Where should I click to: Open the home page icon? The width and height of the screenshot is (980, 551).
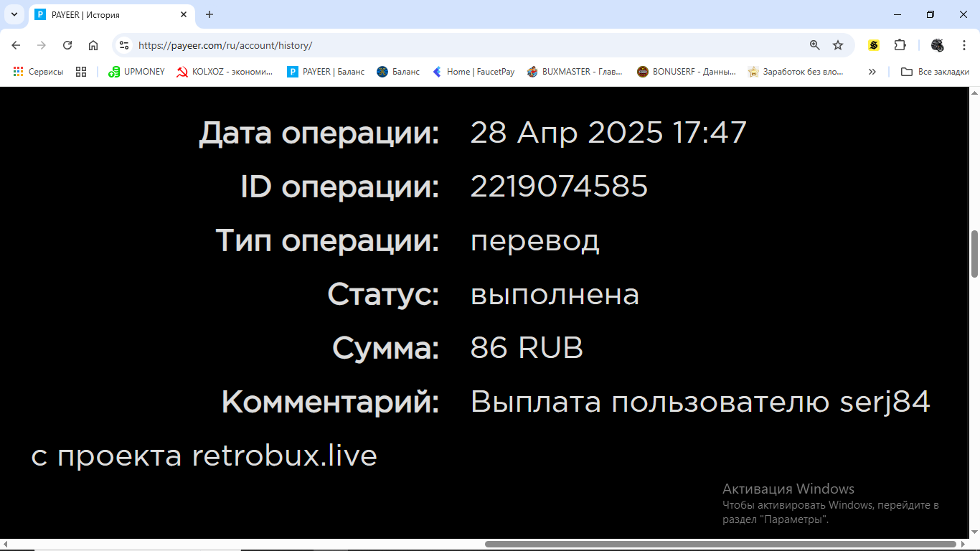pyautogui.click(x=93, y=45)
